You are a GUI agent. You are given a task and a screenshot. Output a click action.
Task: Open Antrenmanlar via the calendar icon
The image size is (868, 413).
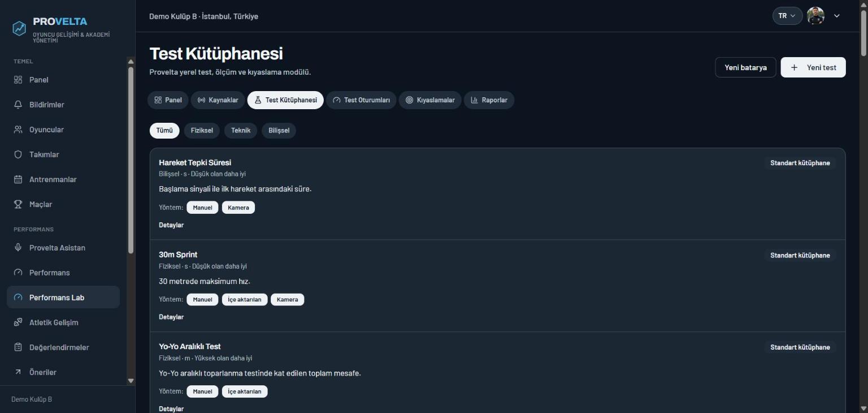(x=18, y=179)
